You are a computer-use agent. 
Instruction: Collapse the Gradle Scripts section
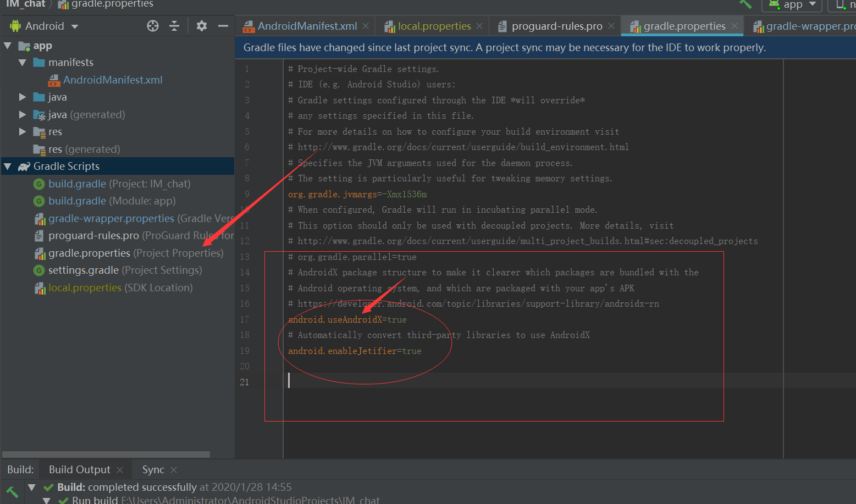[x=8, y=166]
